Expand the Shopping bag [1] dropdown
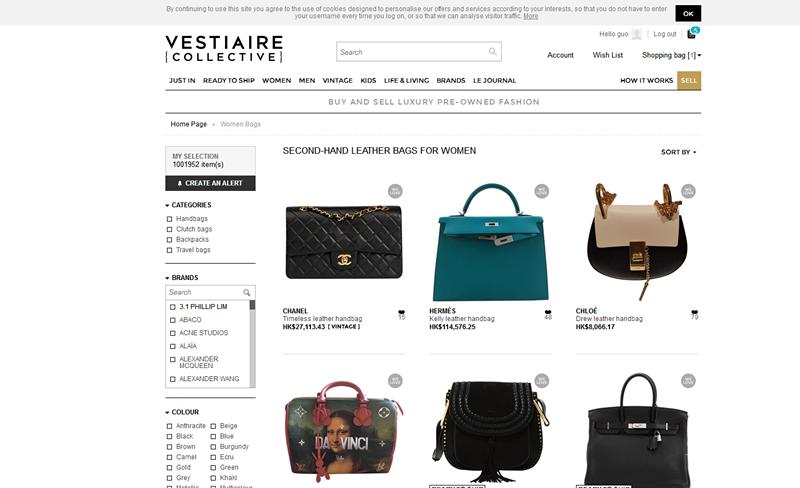 (671, 55)
